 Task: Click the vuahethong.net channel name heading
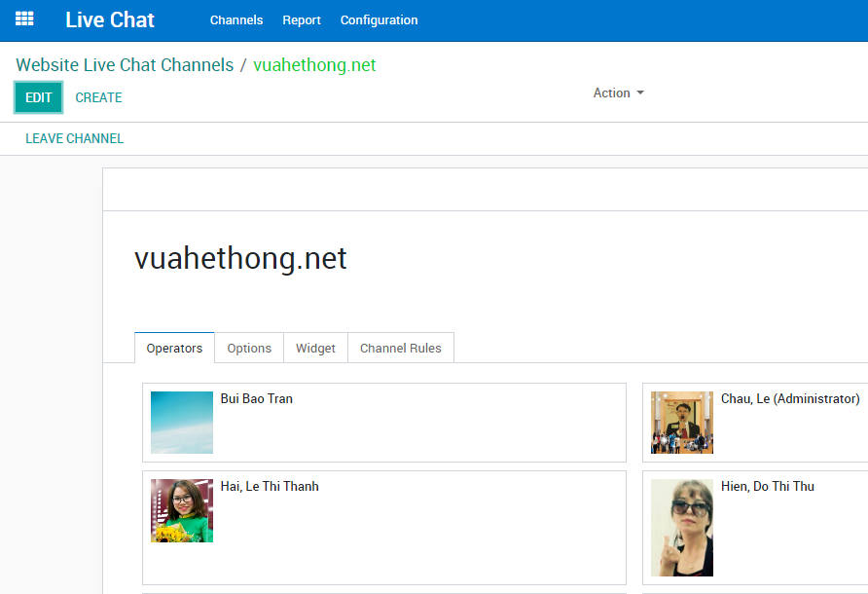[240, 258]
